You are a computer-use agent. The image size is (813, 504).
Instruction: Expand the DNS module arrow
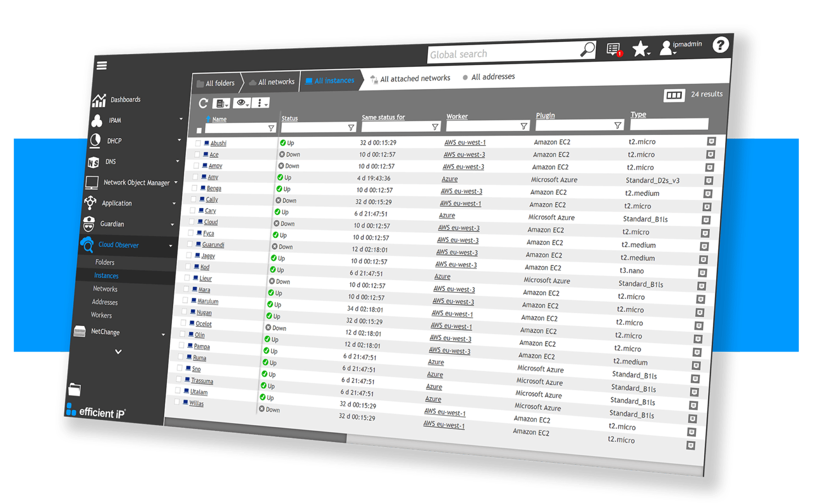click(x=177, y=161)
